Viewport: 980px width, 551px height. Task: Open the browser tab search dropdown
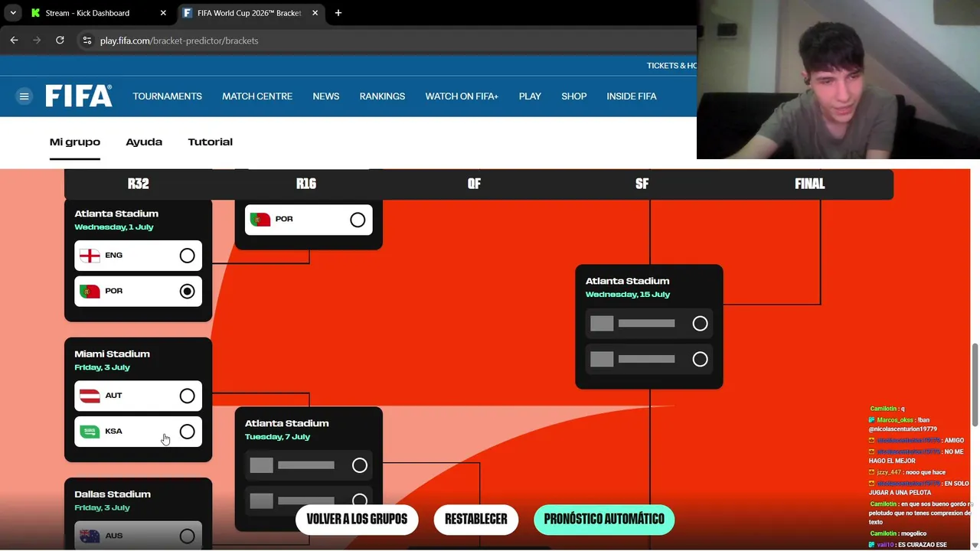pyautogui.click(x=13, y=13)
